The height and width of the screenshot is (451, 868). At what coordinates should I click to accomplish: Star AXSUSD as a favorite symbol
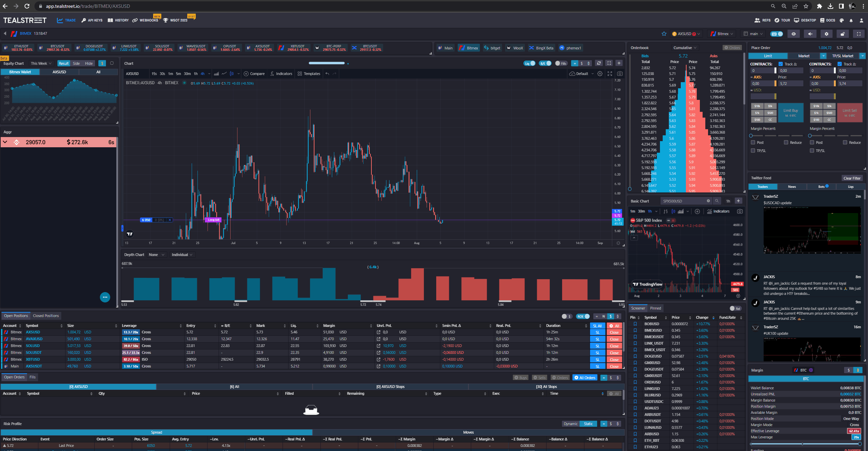click(664, 34)
